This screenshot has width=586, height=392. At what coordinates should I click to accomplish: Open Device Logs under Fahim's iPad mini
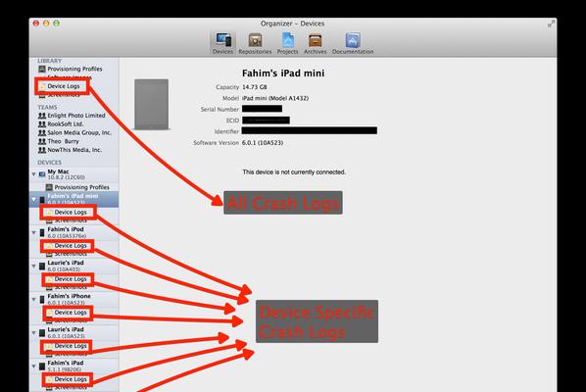point(67,213)
